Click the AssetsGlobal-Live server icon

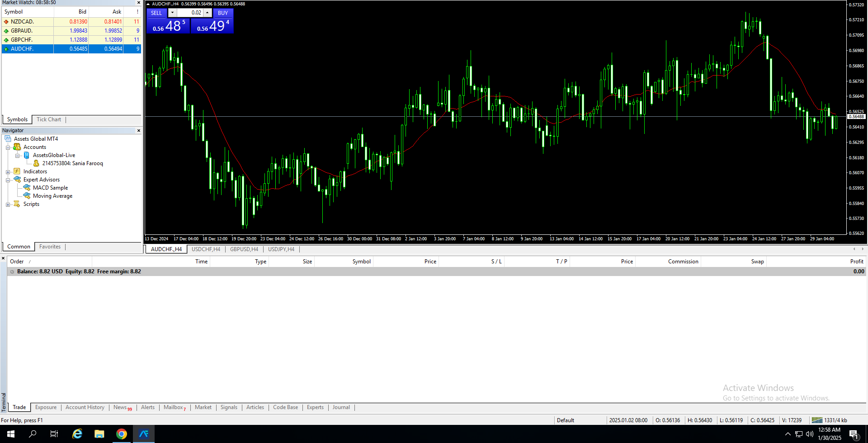point(27,155)
